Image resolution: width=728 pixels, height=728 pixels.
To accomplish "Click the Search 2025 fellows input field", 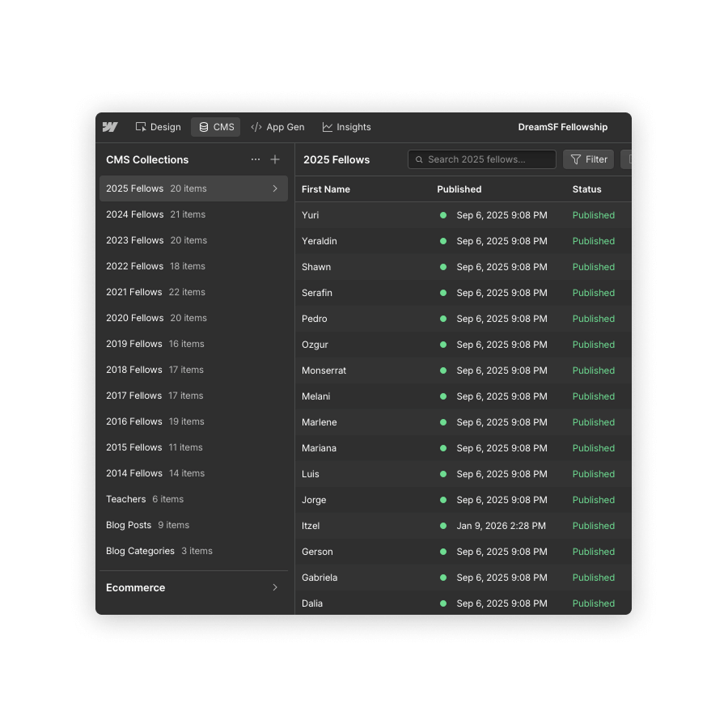I will [482, 159].
